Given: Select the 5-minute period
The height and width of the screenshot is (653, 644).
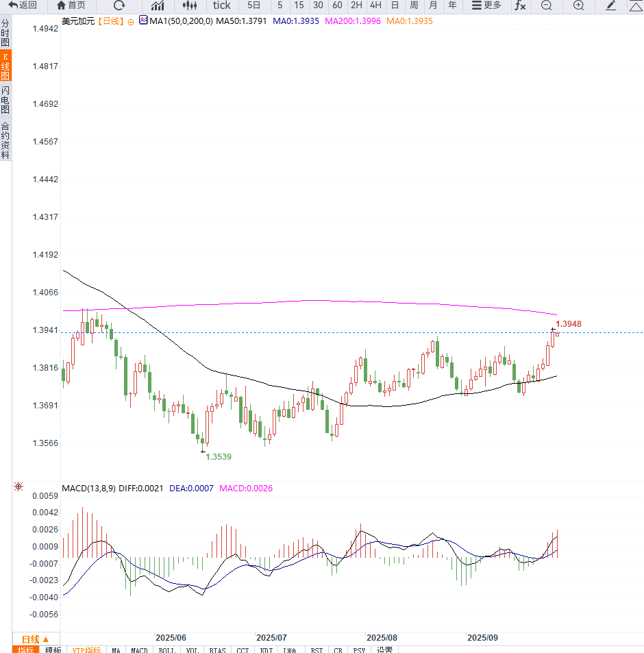Looking at the screenshot, I should (280, 5).
